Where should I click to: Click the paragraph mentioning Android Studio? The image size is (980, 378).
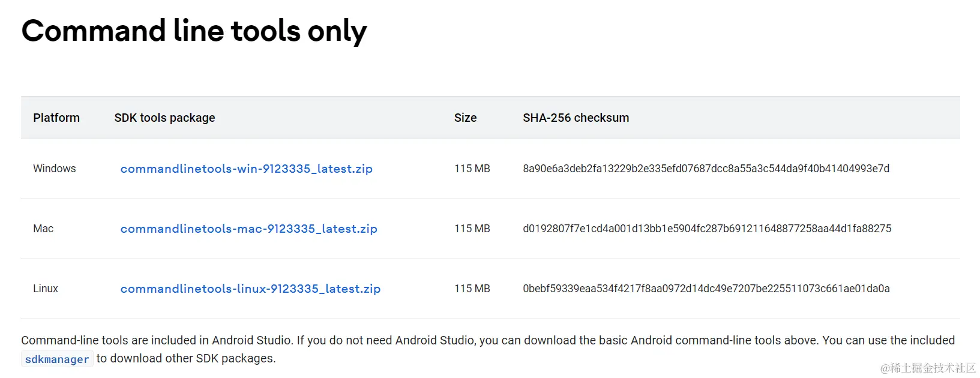pyautogui.click(x=487, y=340)
